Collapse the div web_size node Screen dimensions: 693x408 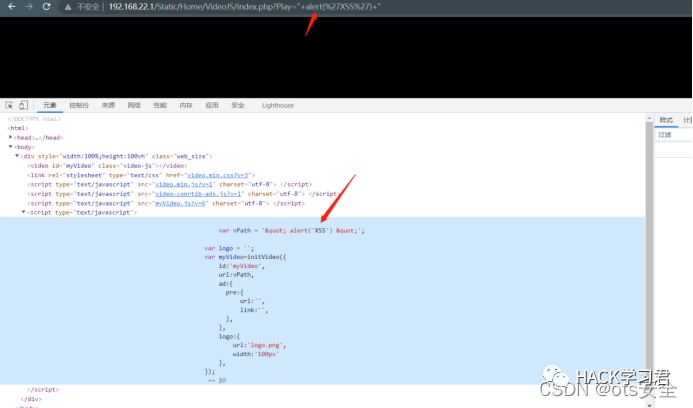coord(17,156)
